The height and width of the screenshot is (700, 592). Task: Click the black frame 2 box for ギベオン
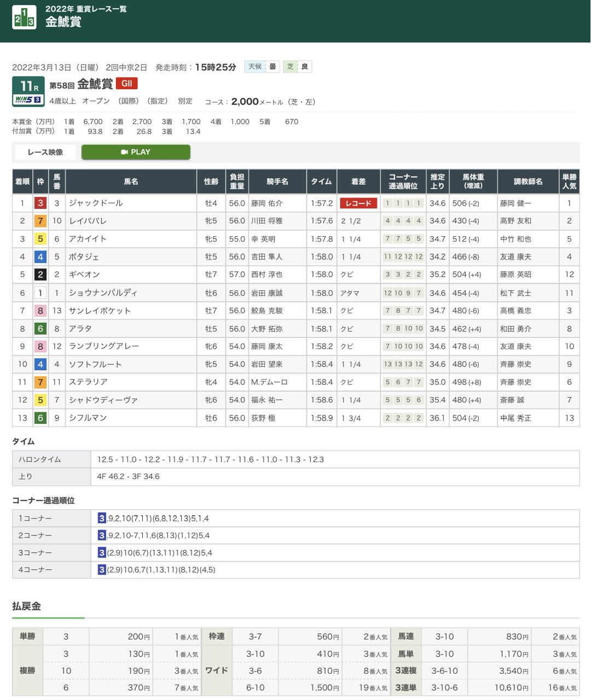[x=40, y=275]
